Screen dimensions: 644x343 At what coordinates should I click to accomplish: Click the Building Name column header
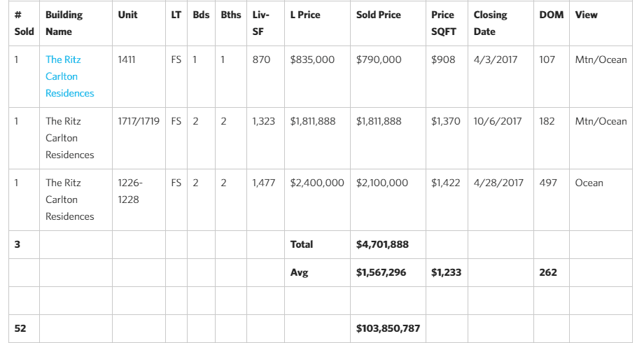[x=64, y=23]
